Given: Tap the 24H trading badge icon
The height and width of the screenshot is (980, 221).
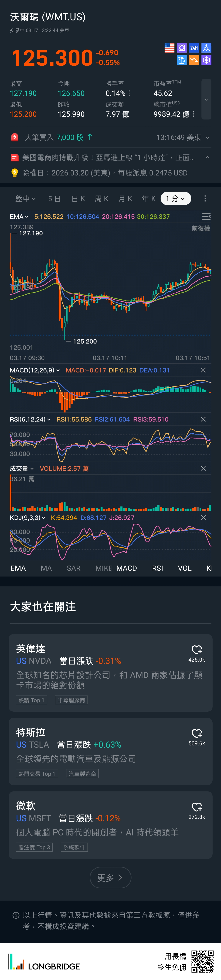Looking at the screenshot, I should [x=194, y=48].
